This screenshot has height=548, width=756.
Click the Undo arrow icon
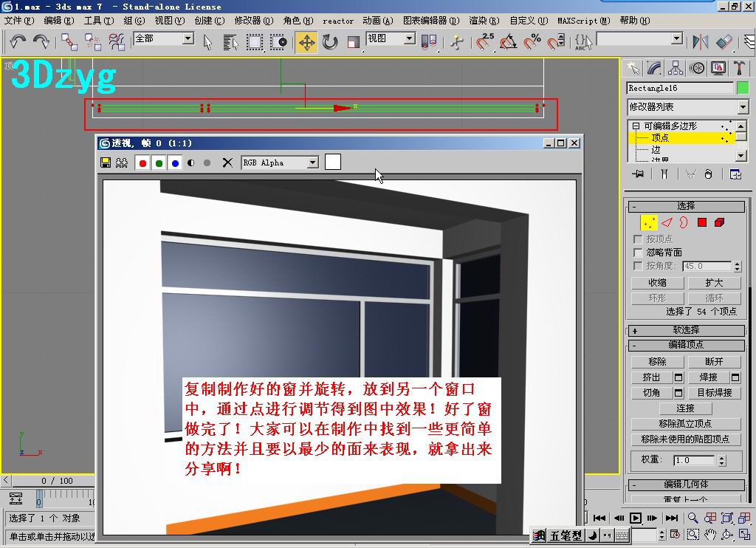tap(18, 42)
